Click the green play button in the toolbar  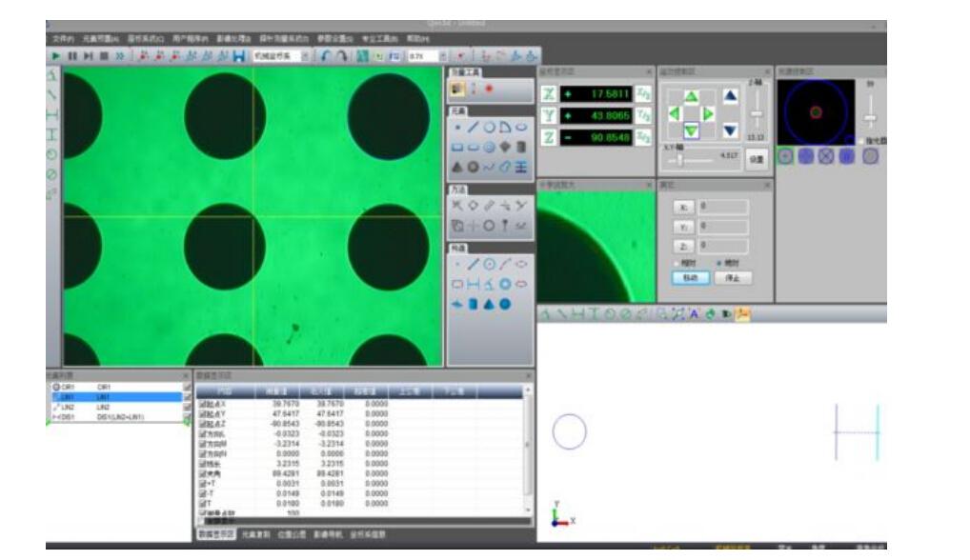tap(55, 57)
